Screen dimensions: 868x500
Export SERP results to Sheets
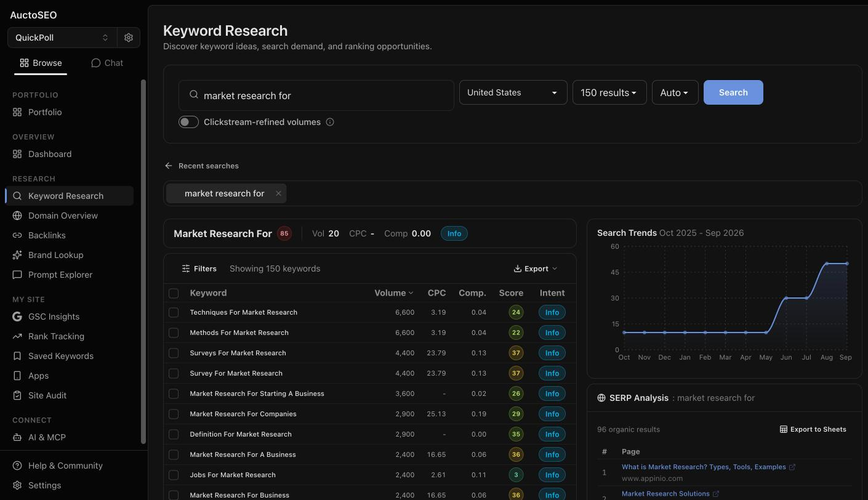813,429
